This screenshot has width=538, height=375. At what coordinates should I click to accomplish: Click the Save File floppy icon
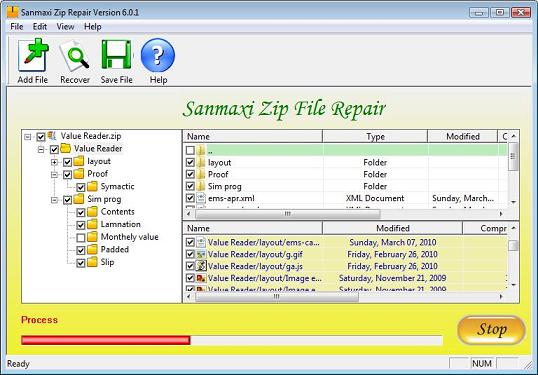pos(116,55)
